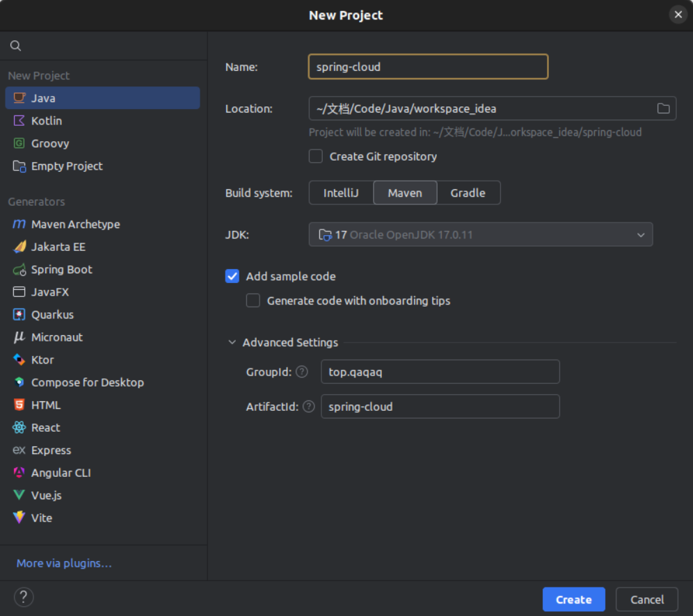Screen dimensions: 693x616
Task: Click the Jakarta EE generator icon
Action: pyautogui.click(x=19, y=246)
